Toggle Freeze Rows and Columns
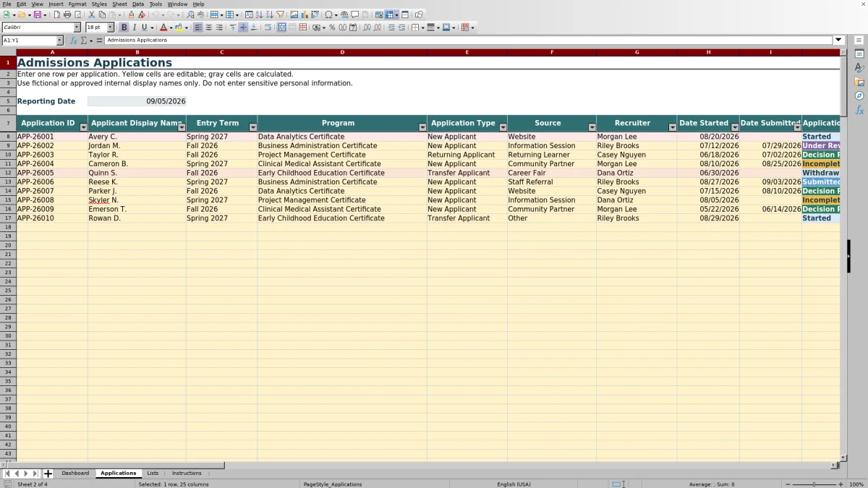This screenshot has width=868, height=488. tap(389, 14)
